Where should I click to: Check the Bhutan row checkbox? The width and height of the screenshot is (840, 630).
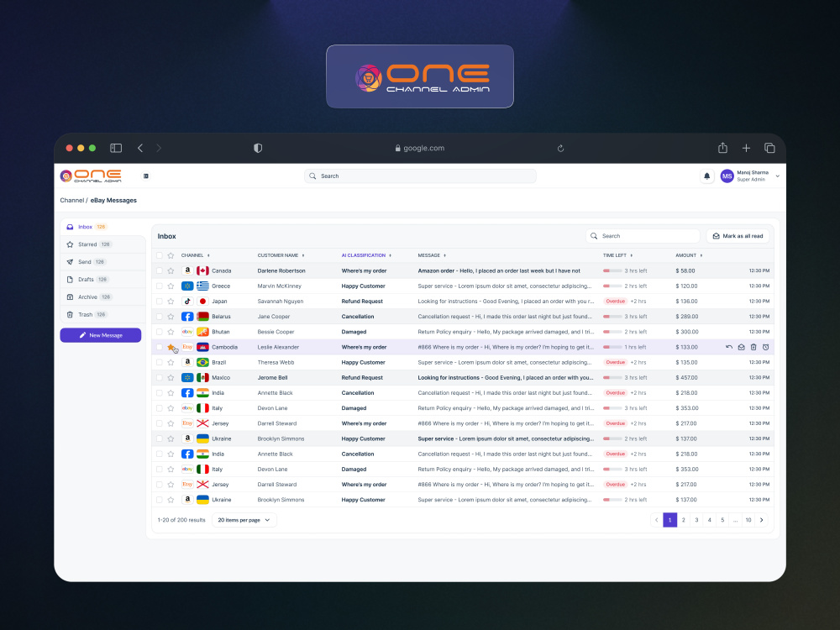(160, 332)
